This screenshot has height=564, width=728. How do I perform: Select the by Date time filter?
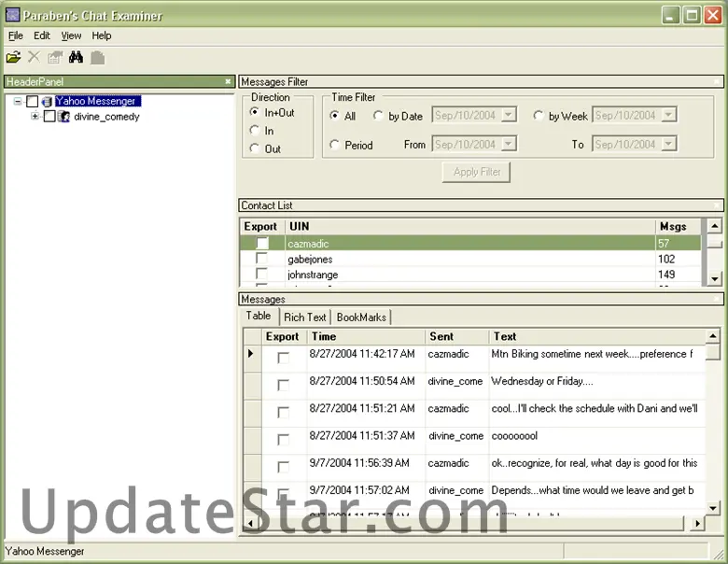click(x=378, y=116)
